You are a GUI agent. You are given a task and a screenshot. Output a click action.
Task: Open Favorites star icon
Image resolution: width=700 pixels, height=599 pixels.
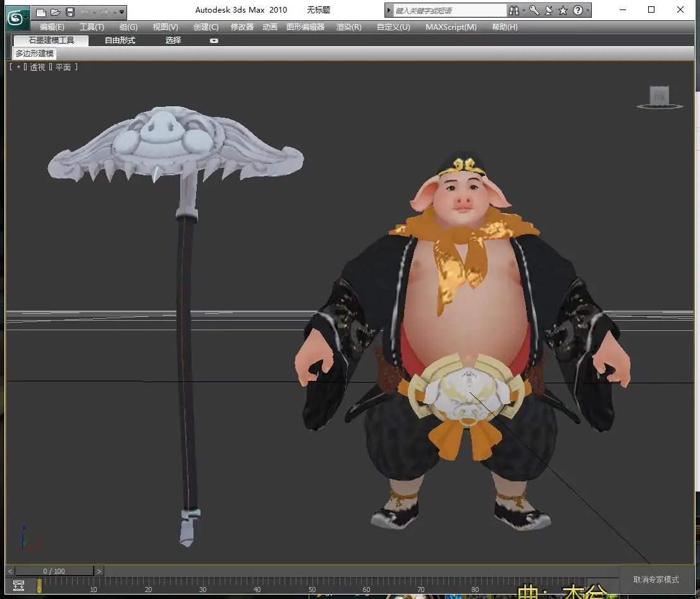click(563, 10)
